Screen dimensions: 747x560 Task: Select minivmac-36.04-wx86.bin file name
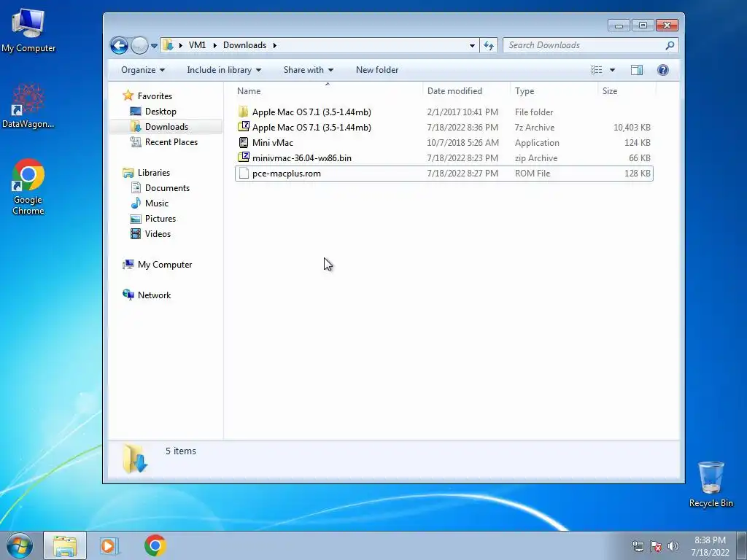[x=301, y=158]
